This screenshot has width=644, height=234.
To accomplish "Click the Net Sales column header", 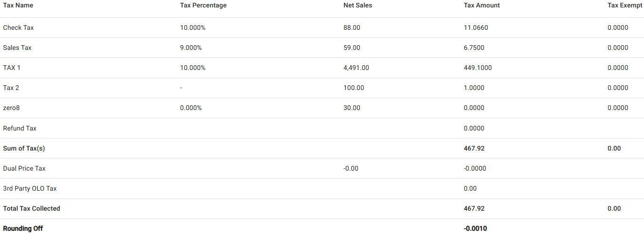I will point(357,6).
